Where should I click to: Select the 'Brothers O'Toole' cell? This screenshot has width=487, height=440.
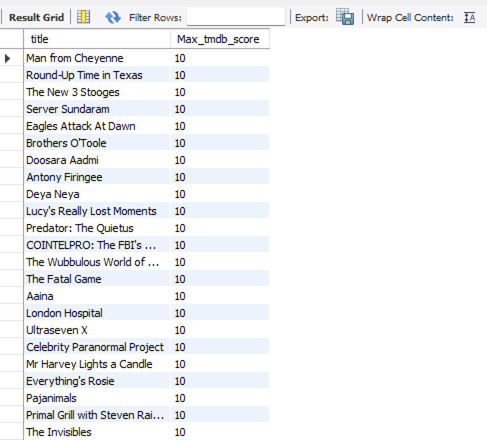pyautogui.click(x=97, y=143)
